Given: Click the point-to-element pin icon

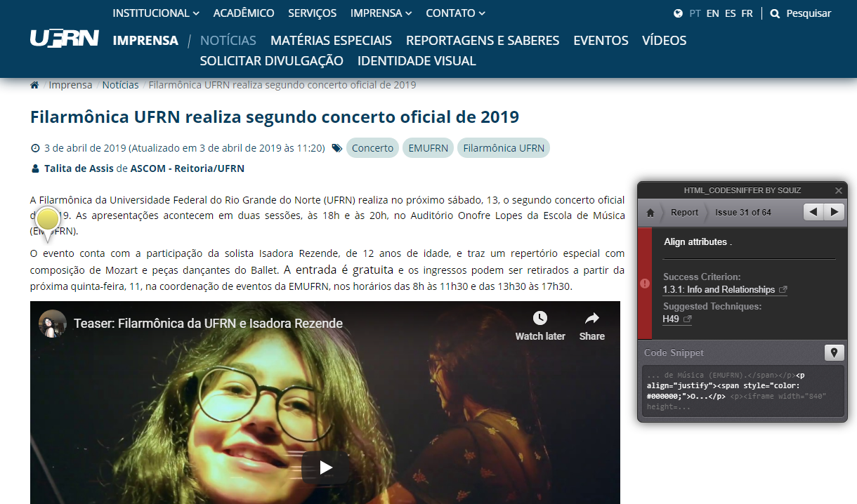Looking at the screenshot, I should point(834,352).
